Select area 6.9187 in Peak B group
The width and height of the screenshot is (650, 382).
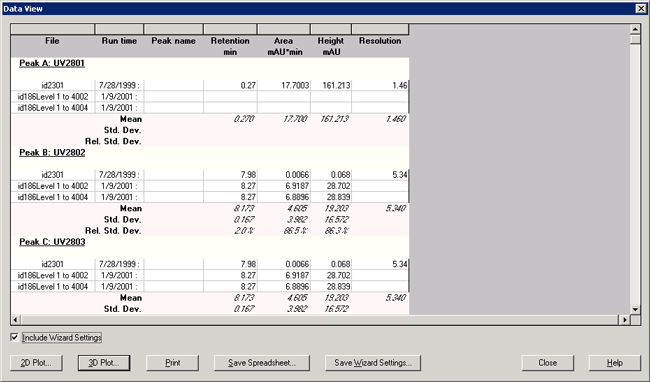coord(284,186)
